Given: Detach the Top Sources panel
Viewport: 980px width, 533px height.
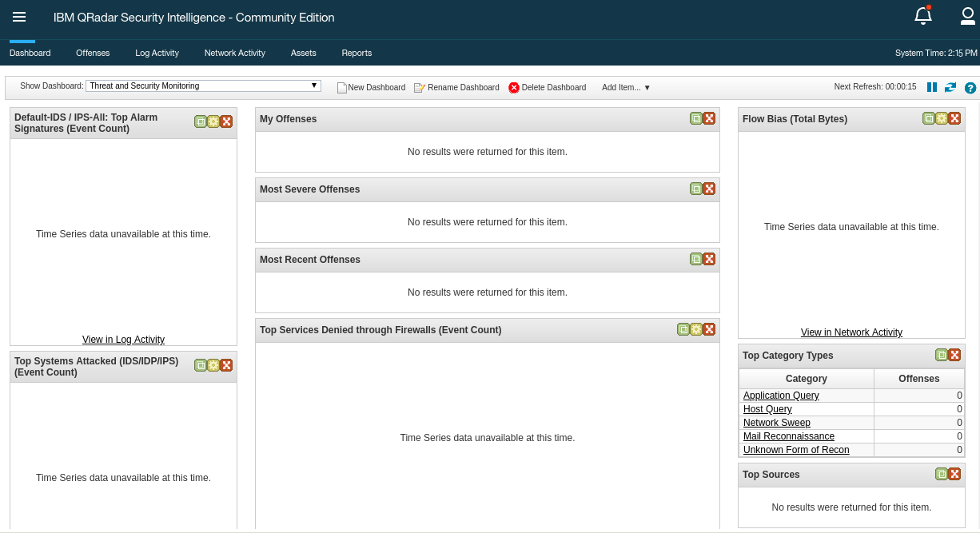Looking at the screenshot, I should point(942,474).
